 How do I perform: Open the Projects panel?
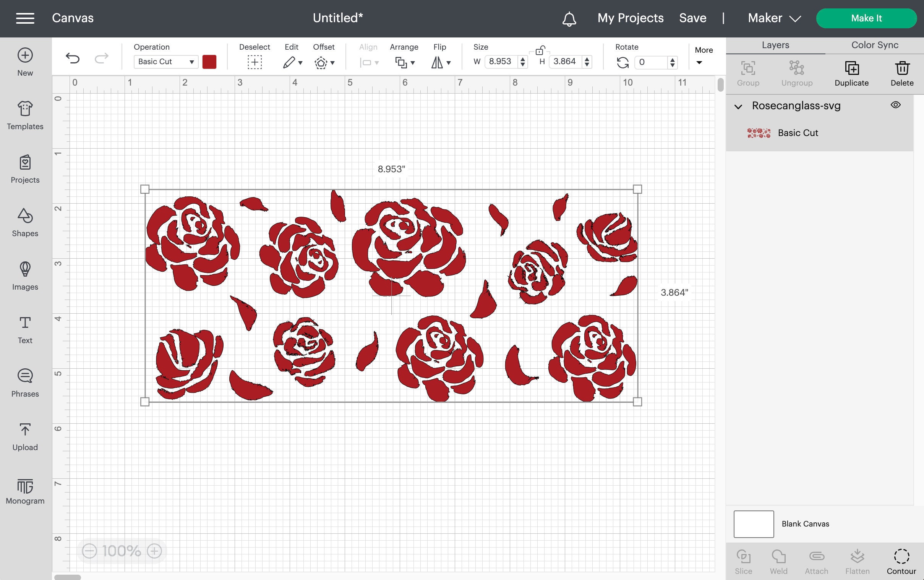pyautogui.click(x=25, y=169)
